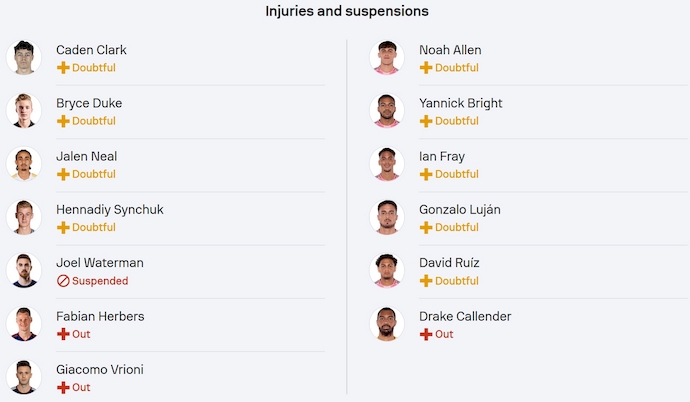
Task: Click the Doubtful cross icon under Ian Fray
Action: [426, 174]
